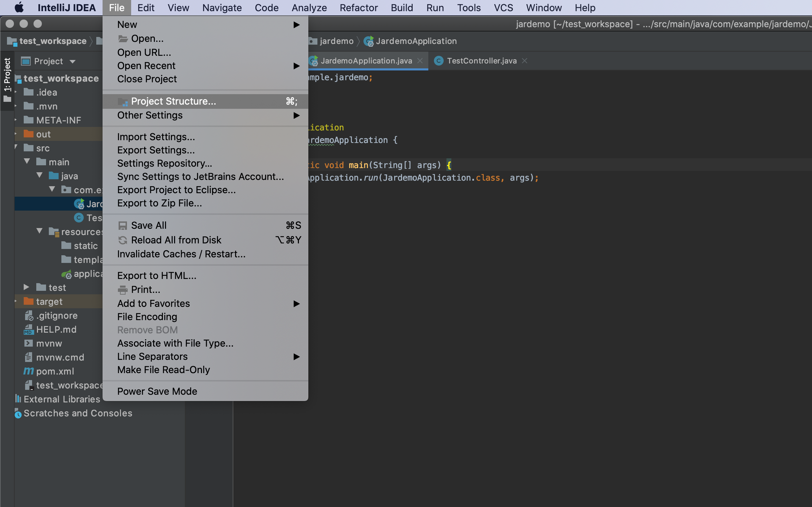Collapse the resources folder

pyautogui.click(x=39, y=231)
